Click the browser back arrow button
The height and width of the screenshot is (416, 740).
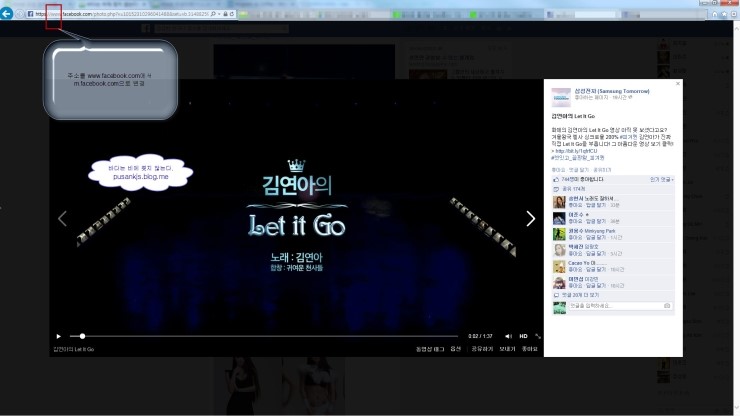tap(6, 14)
